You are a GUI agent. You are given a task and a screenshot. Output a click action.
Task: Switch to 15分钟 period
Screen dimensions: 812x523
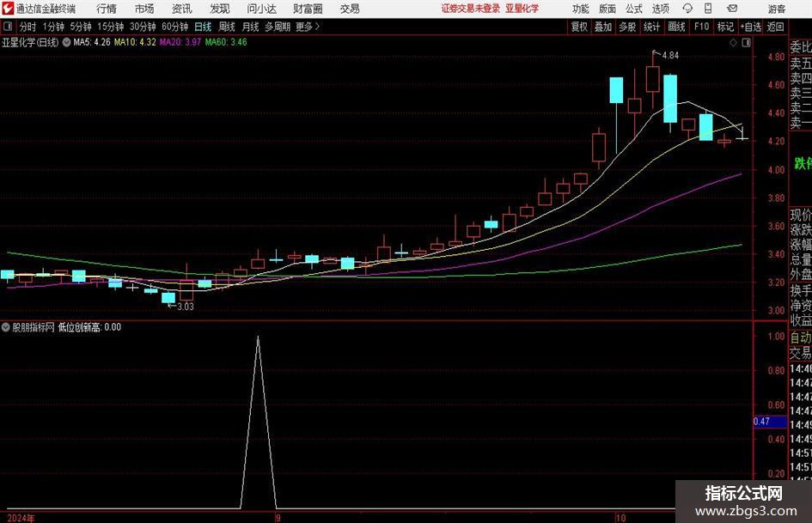click(110, 27)
